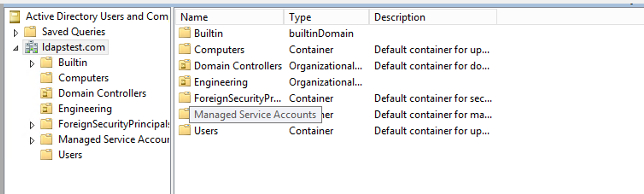This screenshot has width=644, height=194.
Task: Expand the ForeignSecurityPrincipals tree node
Action: pos(32,125)
